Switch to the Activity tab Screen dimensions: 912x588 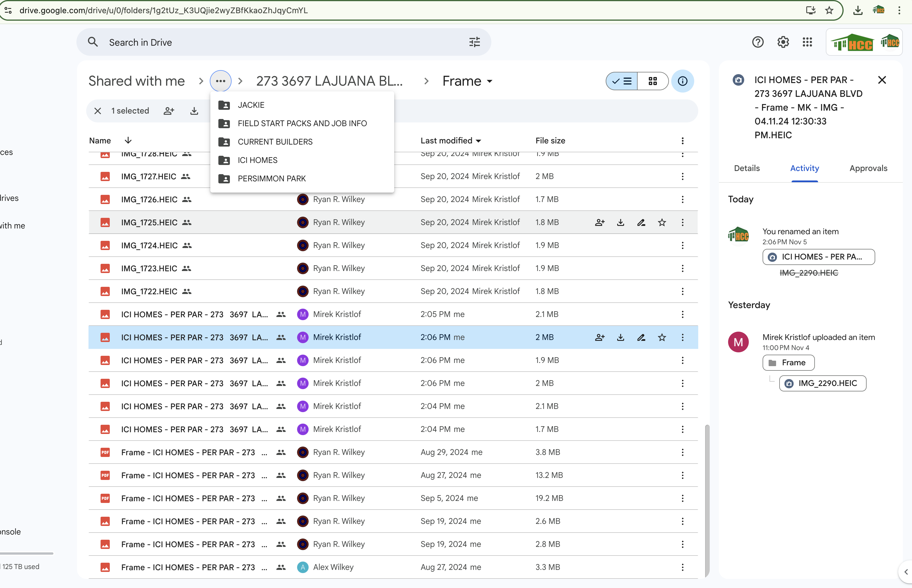pos(804,168)
